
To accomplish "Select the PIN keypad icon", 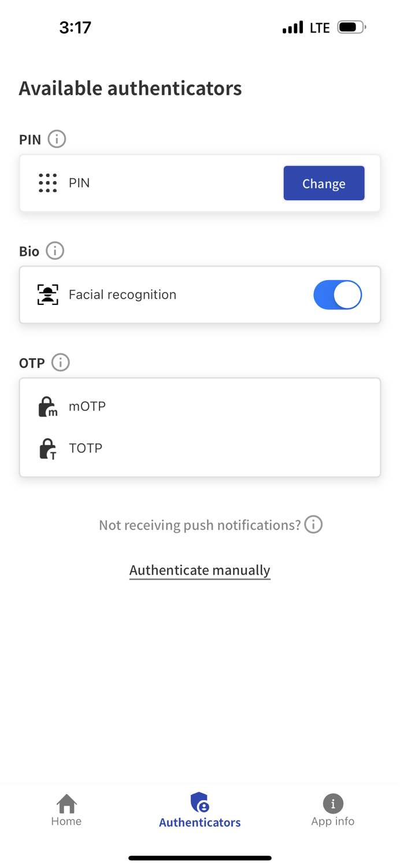I will pyautogui.click(x=48, y=183).
